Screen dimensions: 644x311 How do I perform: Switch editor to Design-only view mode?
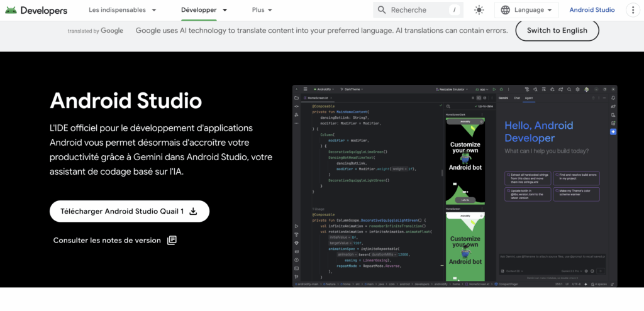pos(485,98)
